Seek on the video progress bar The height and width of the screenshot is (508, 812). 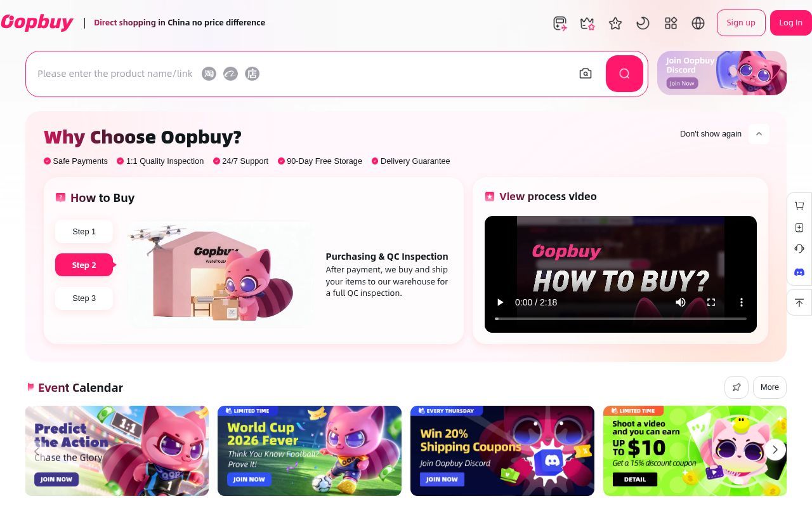[x=620, y=318]
